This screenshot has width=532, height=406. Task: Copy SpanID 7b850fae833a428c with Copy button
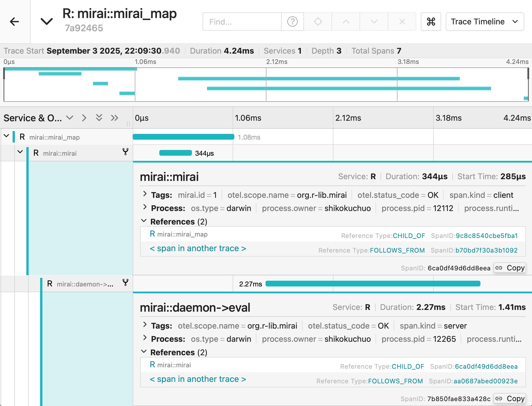click(x=510, y=399)
